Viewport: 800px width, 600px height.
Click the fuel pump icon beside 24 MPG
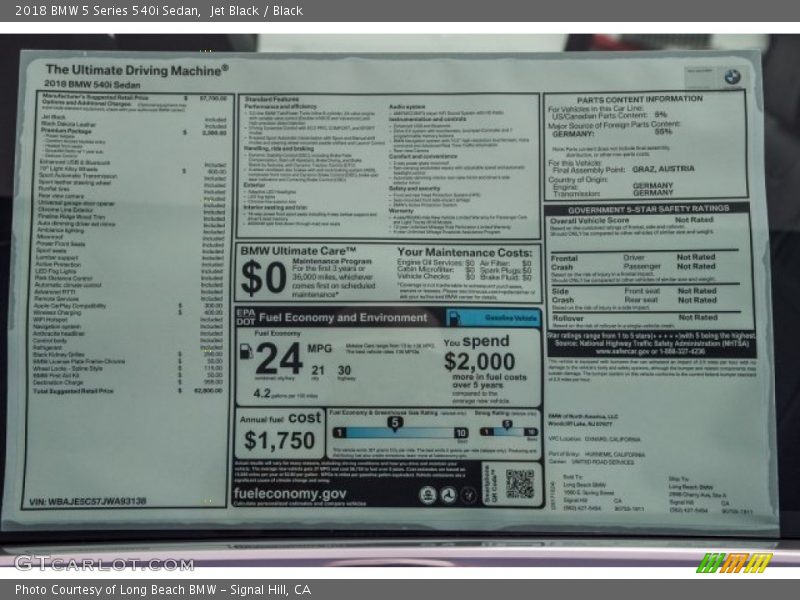pyautogui.click(x=246, y=352)
